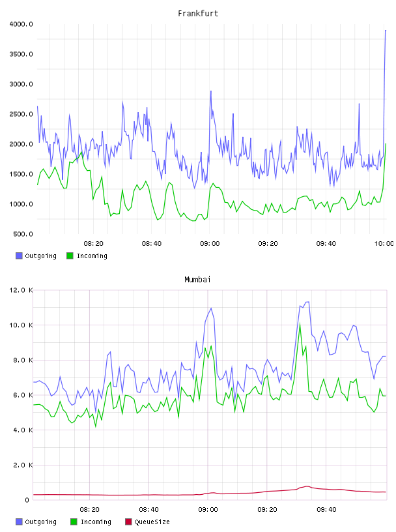Click the 09:40 time label in Frankfurt chart

tap(326, 244)
